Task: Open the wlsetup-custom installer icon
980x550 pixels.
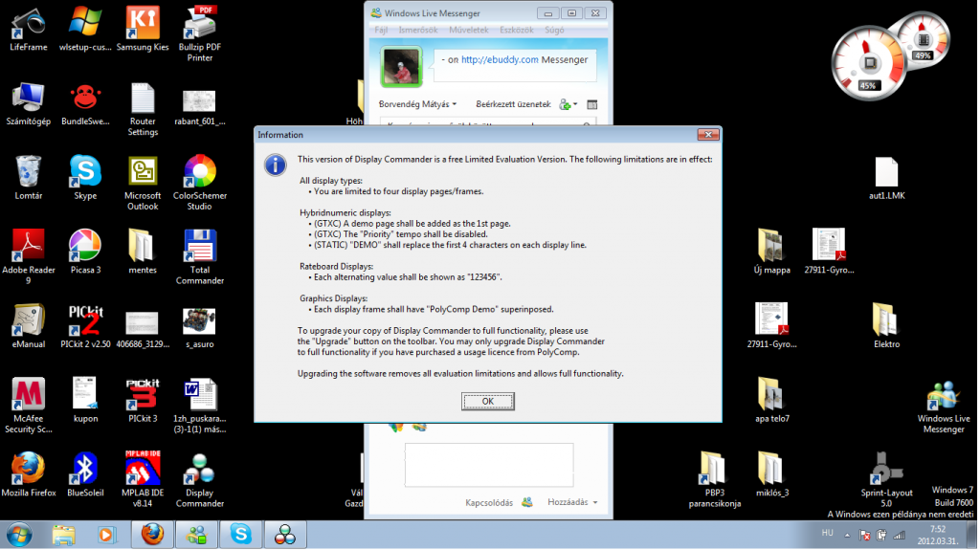Action: tap(85, 30)
